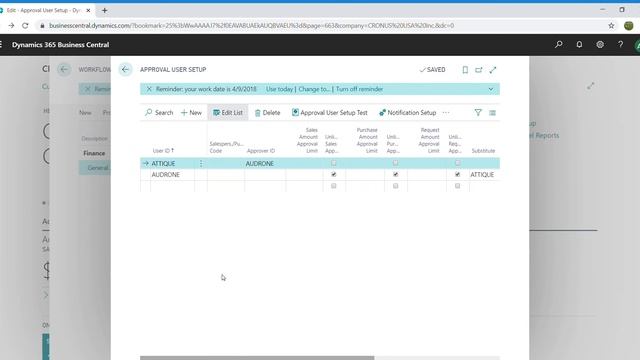Click Sales Amount Approval Limit cell for AUDRONE
Image resolution: width=640 pixels, height=360 pixels.
(304, 175)
